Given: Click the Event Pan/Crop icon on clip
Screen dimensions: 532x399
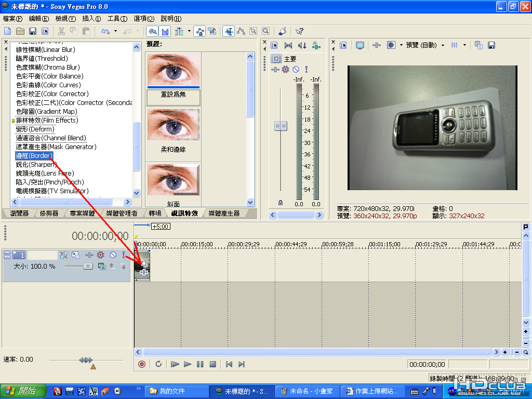Looking at the screenshot, I should (x=144, y=264).
